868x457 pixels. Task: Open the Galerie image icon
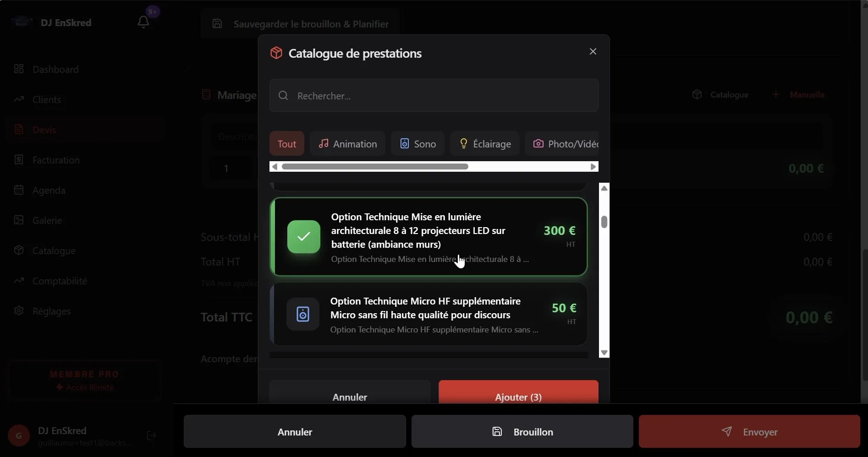19,220
